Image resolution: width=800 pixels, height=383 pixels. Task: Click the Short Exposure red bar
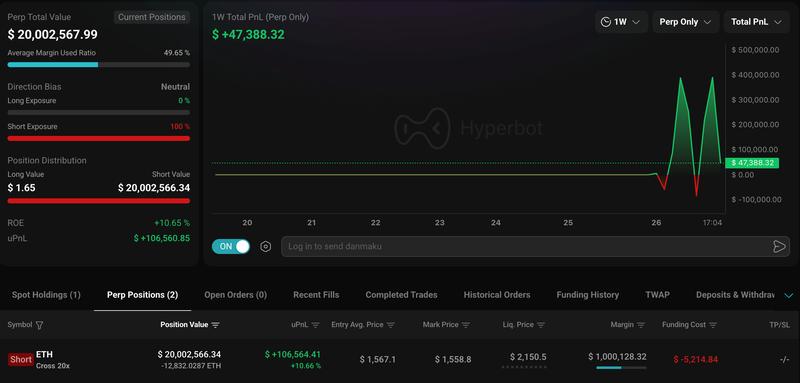point(98,138)
